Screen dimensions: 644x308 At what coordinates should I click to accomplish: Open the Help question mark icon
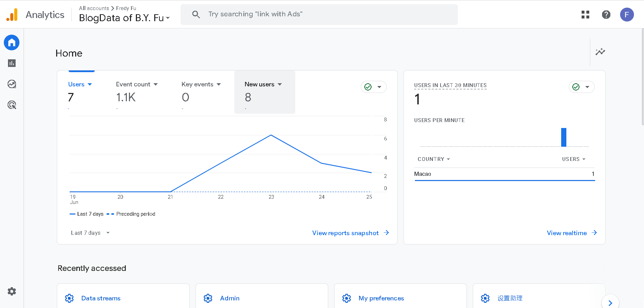point(606,15)
